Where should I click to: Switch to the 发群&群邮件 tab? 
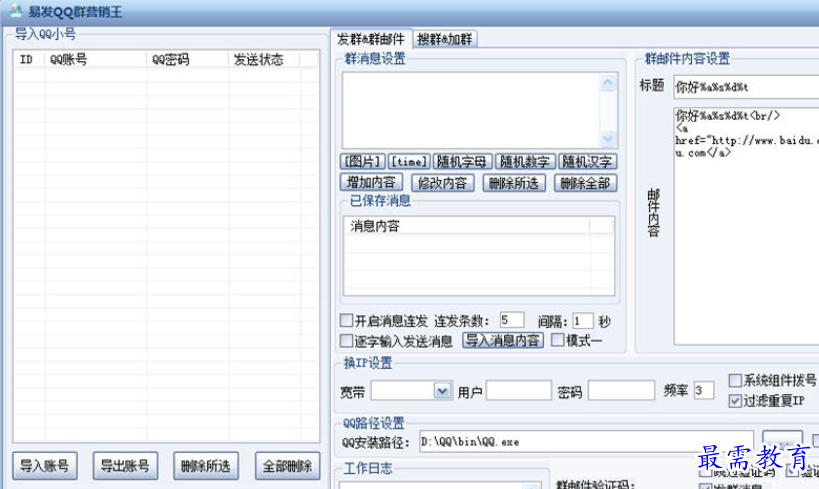(371, 39)
